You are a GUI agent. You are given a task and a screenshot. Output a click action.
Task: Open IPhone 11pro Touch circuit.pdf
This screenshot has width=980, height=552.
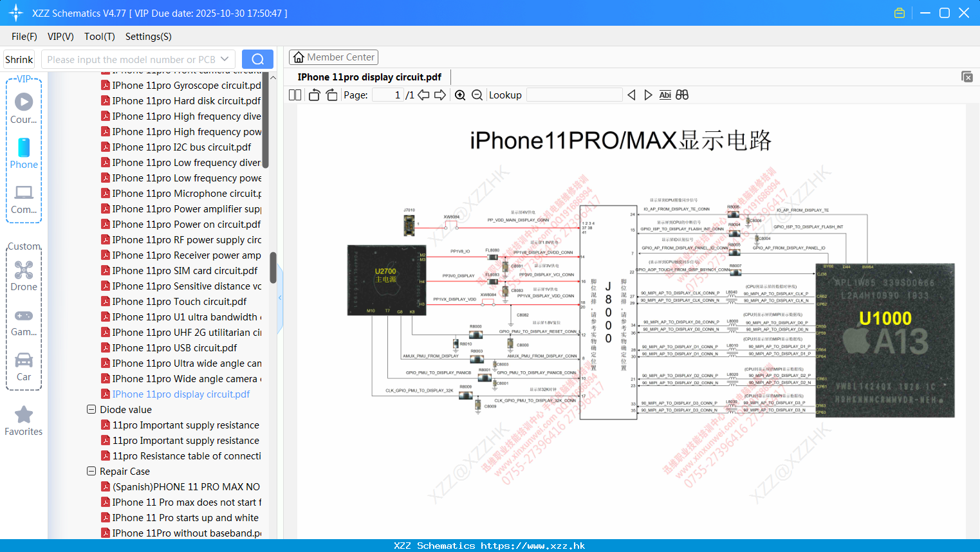(174, 301)
